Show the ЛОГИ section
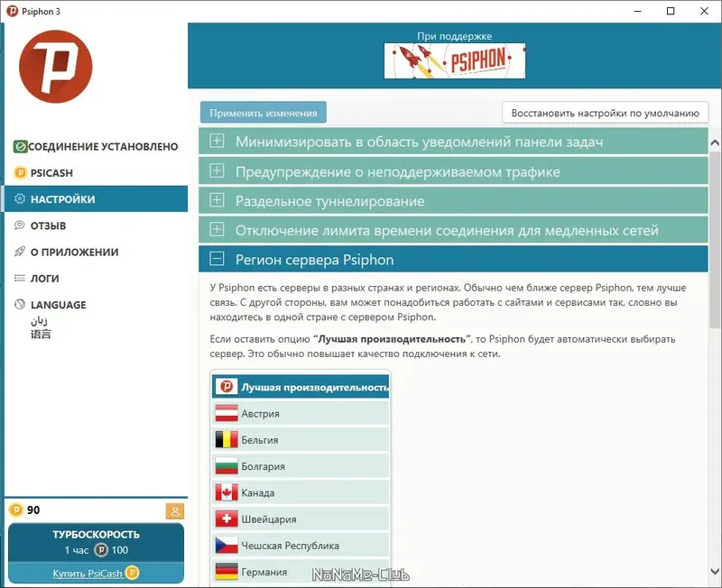This screenshot has width=722, height=588. pos(96,278)
